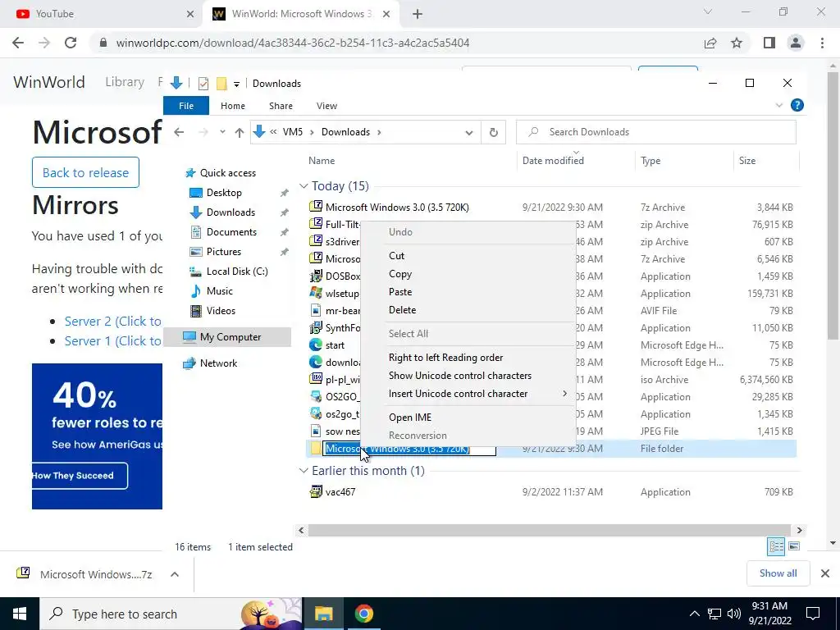Image resolution: width=840 pixels, height=630 pixels.
Task: Click Show all downloads button
Action: coord(778,573)
